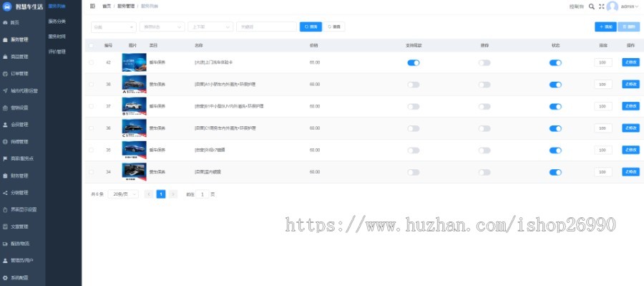Image resolution: width=644 pixels, height=286 pixels.
Task: Click the go-to-page number input
Action: (x=202, y=194)
